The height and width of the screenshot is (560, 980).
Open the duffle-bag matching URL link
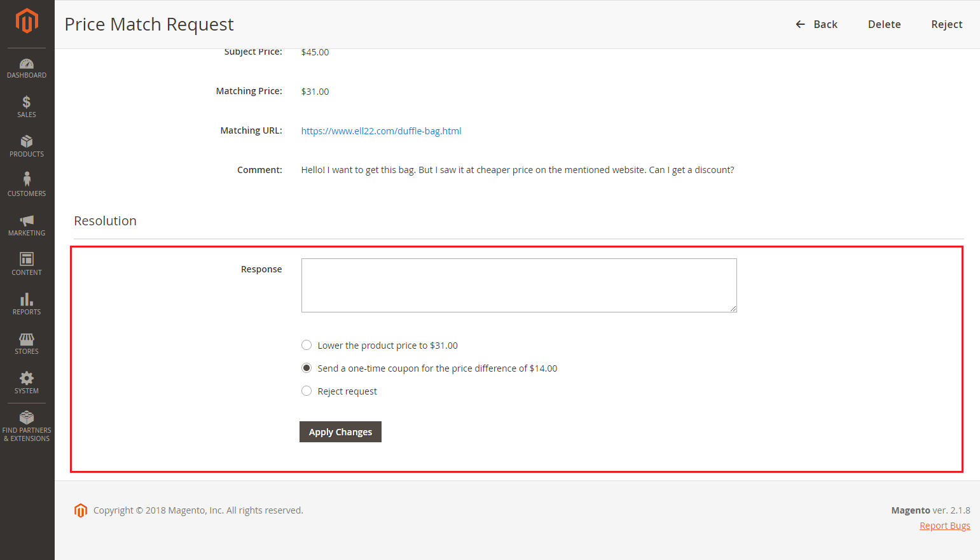(x=381, y=130)
